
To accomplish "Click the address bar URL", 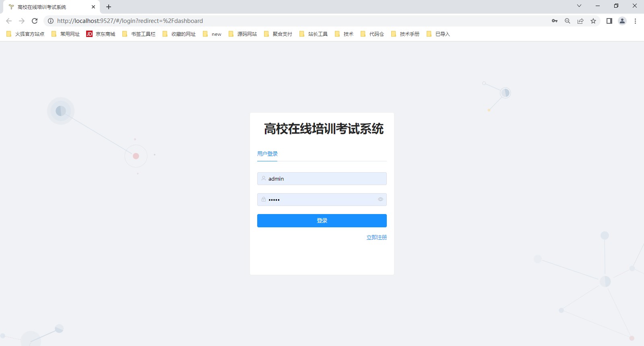I will [130, 21].
